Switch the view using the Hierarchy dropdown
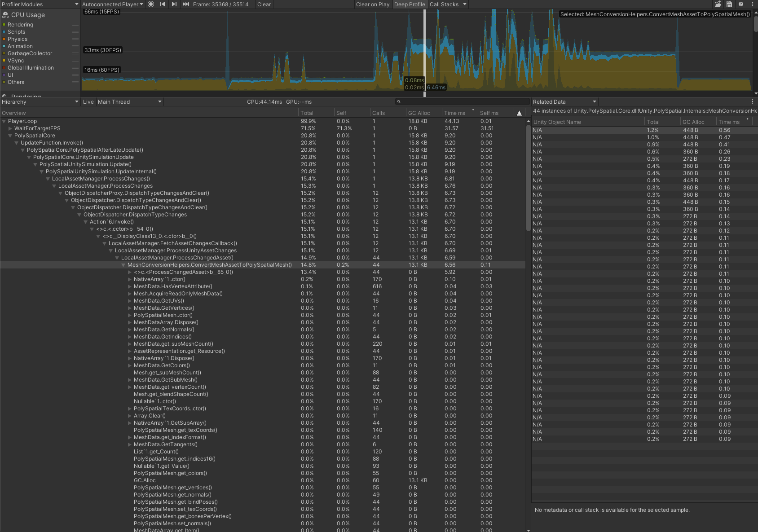Viewport: 758px width, 532px height. [40, 102]
